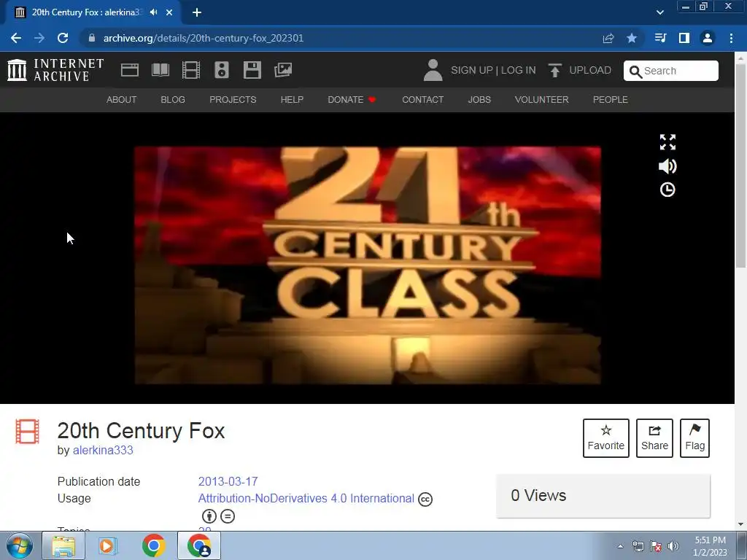
Task: Click the publication date 2013-03-17 link
Action: click(228, 481)
